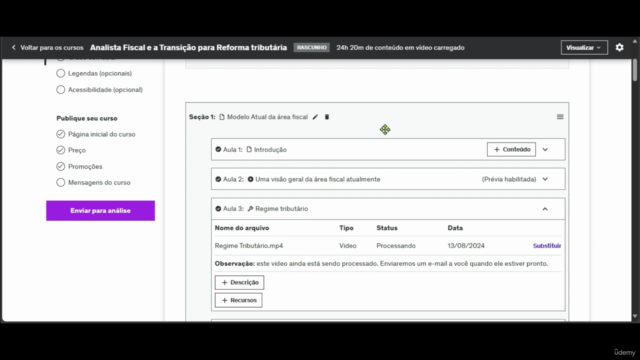Screen dimensions: 640x360
Task: Click the scrollbar up arrow
Action: (635, 42)
